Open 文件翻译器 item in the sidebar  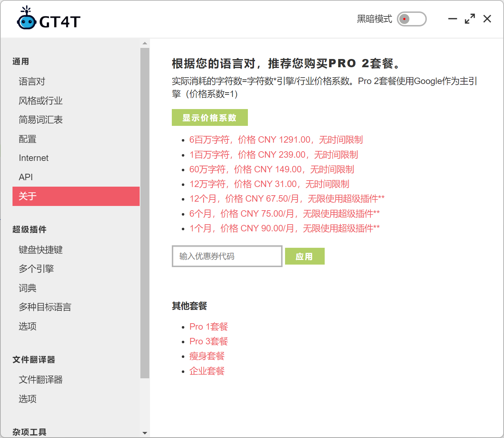tap(41, 380)
